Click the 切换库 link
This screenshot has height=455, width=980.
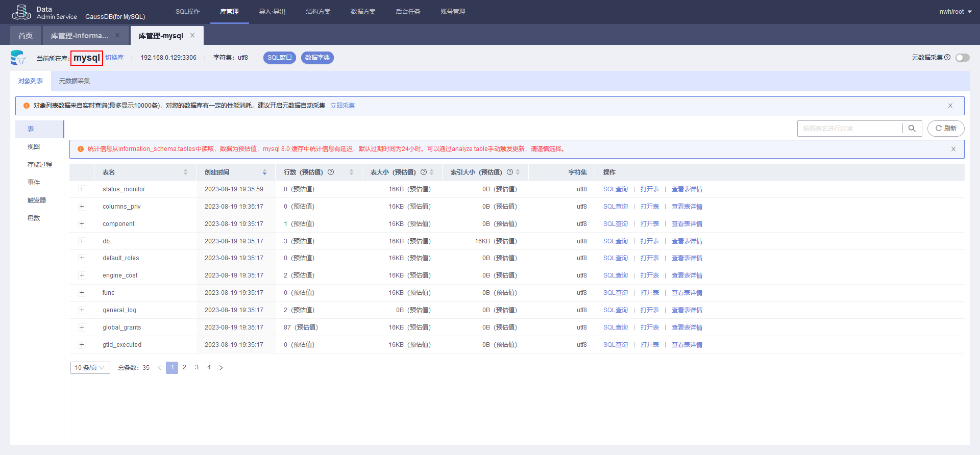pos(114,58)
